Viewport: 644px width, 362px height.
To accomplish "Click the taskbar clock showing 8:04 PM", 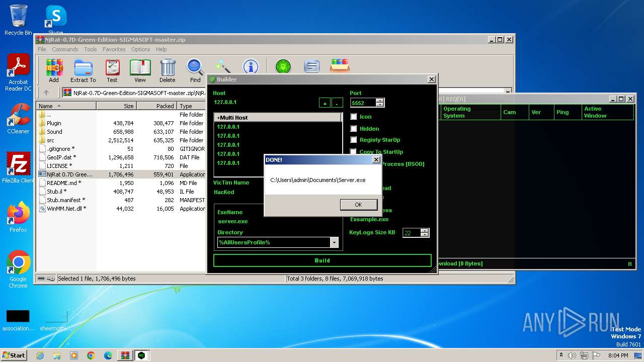I will point(618,355).
